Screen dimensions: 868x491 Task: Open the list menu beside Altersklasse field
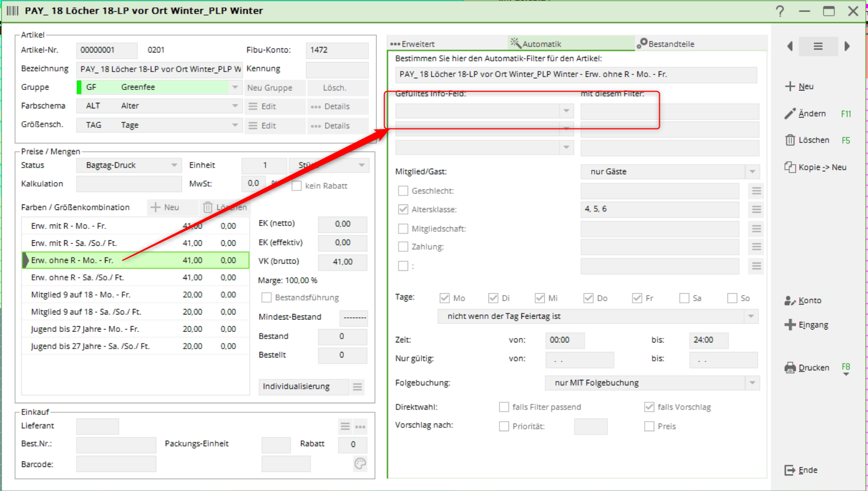pyautogui.click(x=756, y=209)
